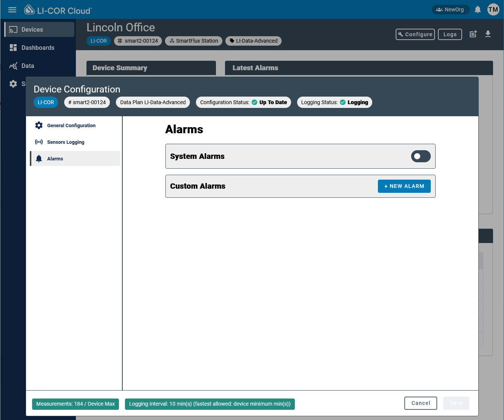Viewport: 504px width, 420px height.
Task: Click the SmartFlux Station chip
Action: click(x=194, y=41)
